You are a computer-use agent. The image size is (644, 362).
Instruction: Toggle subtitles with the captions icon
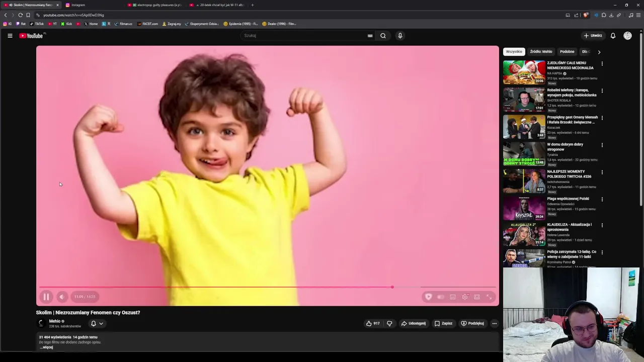pyautogui.click(x=453, y=297)
